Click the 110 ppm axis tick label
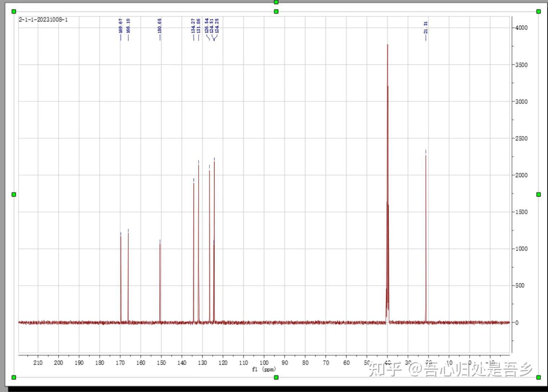 243,362
